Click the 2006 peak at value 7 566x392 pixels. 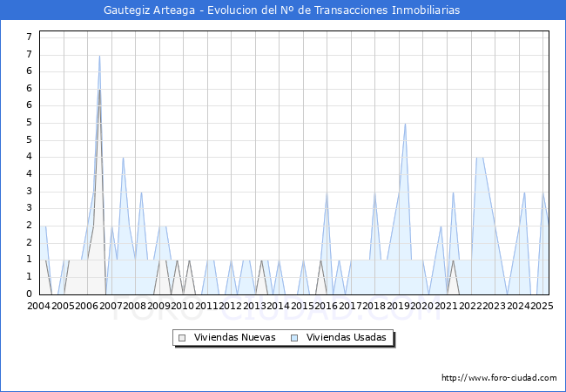point(99,56)
